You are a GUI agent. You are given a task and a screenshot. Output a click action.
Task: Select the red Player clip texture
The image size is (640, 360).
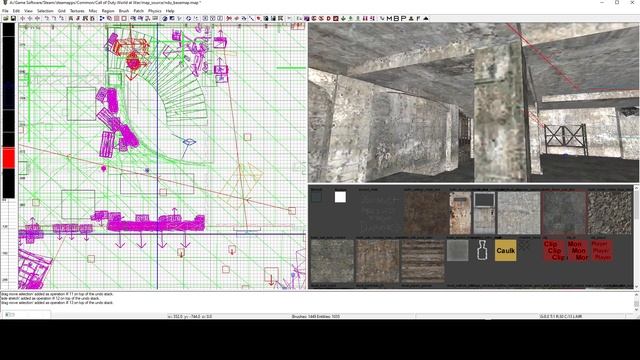click(602, 250)
